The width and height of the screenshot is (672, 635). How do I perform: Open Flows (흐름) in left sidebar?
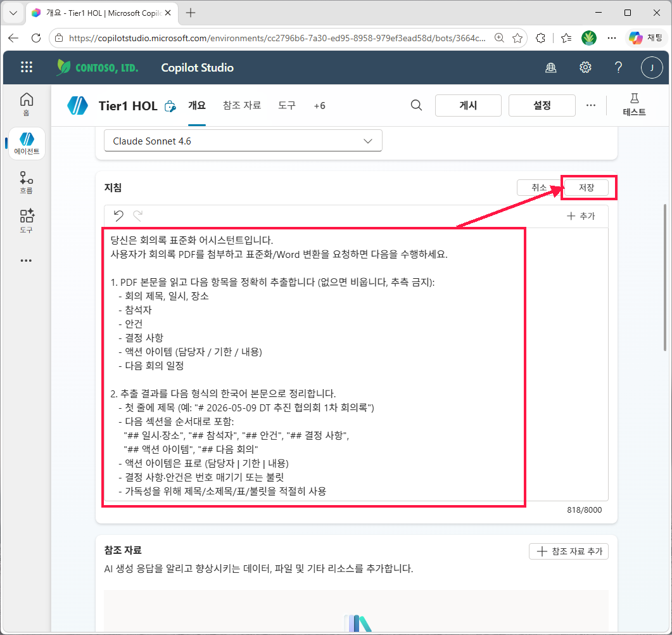coord(27,183)
